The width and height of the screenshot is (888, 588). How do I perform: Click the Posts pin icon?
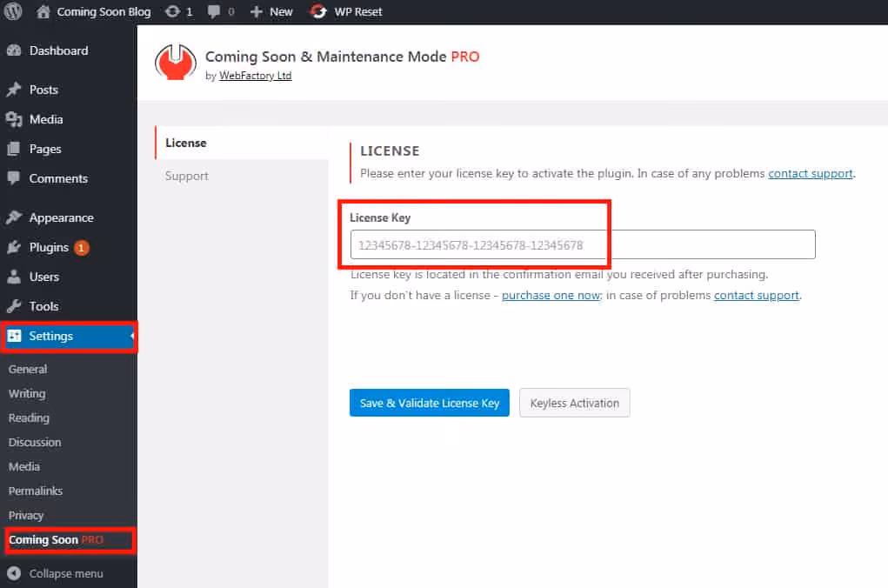click(14, 90)
